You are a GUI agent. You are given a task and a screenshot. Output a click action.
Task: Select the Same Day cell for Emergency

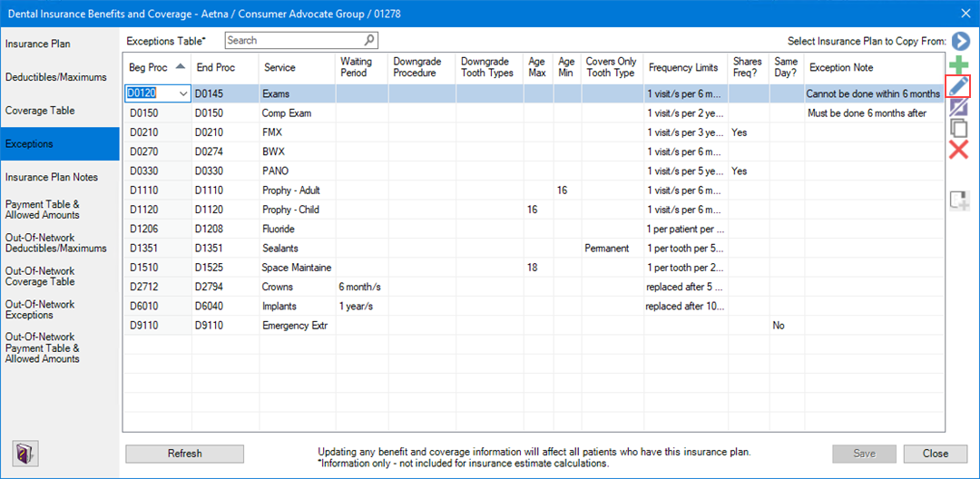(x=786, y=326)
